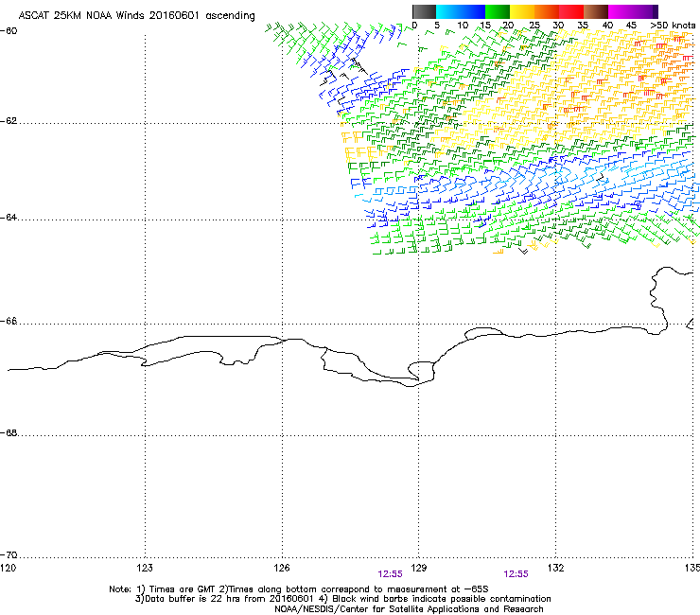Click the '0' label under the color scale
Screen dimensions: 700x615
pos(414,26)
